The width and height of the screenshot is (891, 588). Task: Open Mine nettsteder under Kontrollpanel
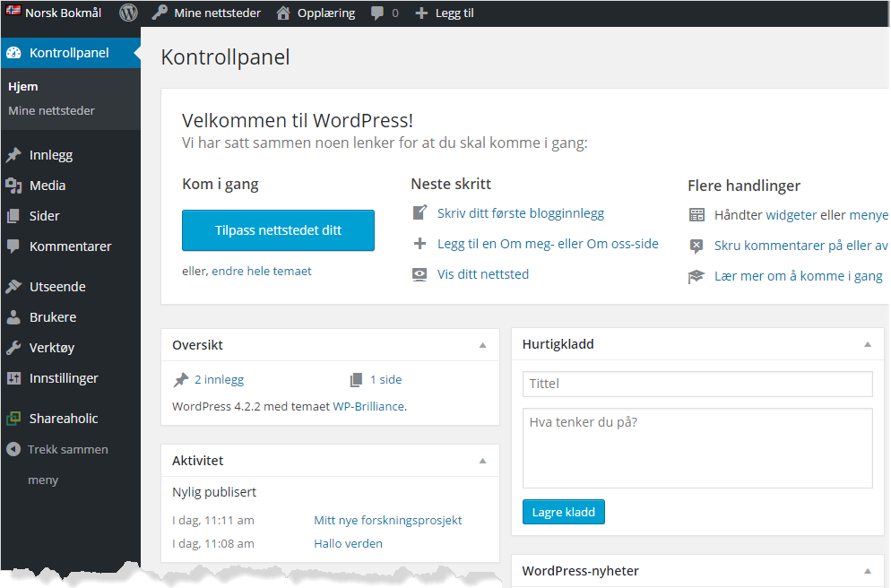pyautogui.click(x=51, y=111)
